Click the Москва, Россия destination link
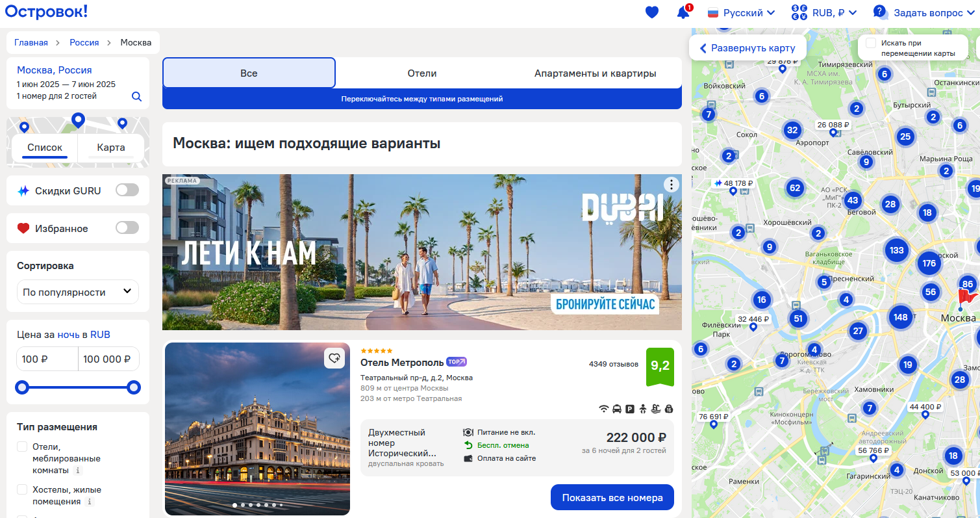980x518 pixels. 55,70
